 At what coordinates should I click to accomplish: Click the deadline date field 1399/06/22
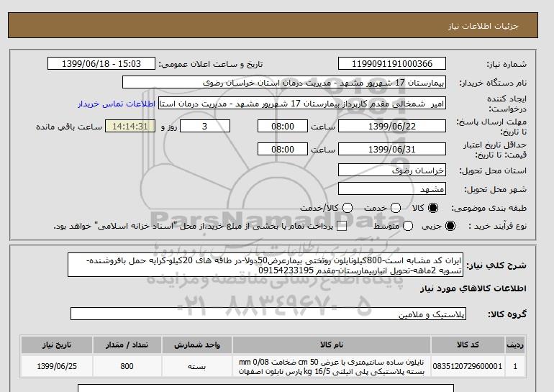(x=392, y=127)
